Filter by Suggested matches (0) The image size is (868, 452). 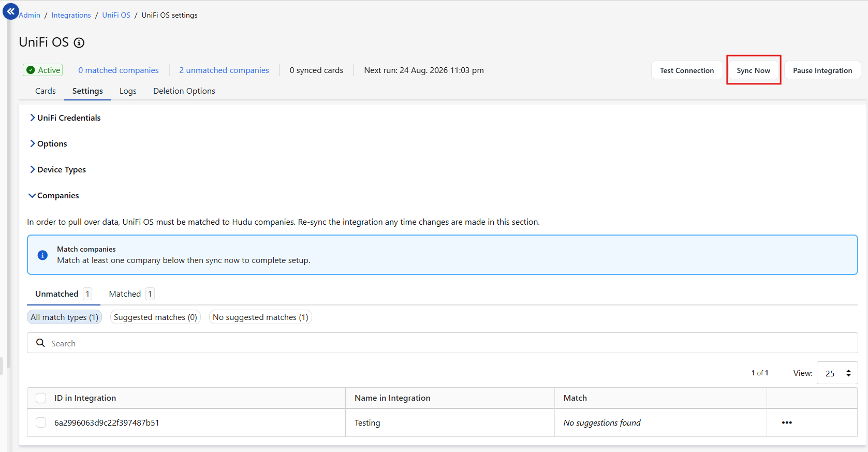[155, 317]
